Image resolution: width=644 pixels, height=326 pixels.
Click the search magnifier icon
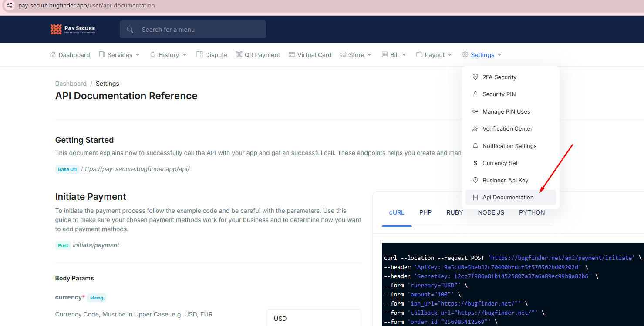130,30
